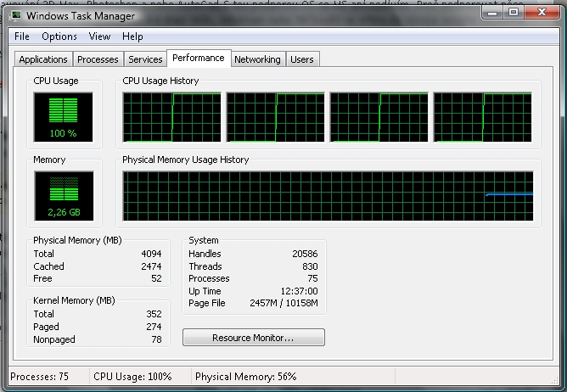Open the Help menu
Viewport: 567px width, 392px height.
coord(132,36)
